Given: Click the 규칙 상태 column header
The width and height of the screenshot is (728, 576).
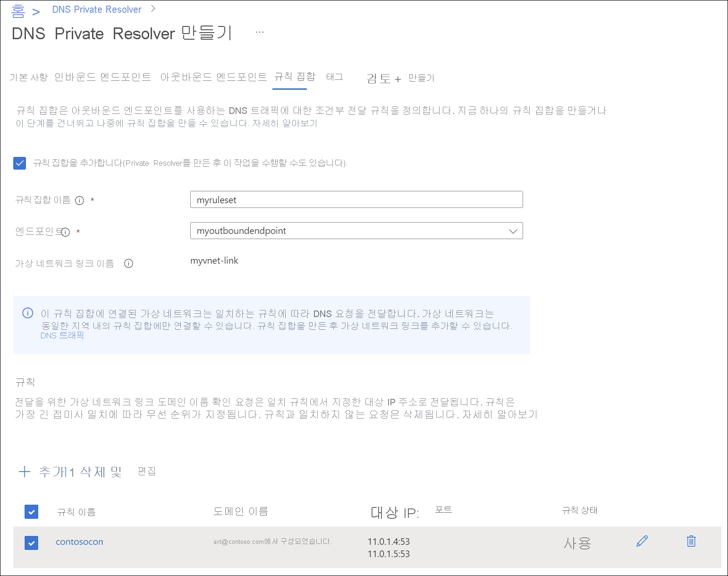Looking at the screenshot, I should coord(580,510).
